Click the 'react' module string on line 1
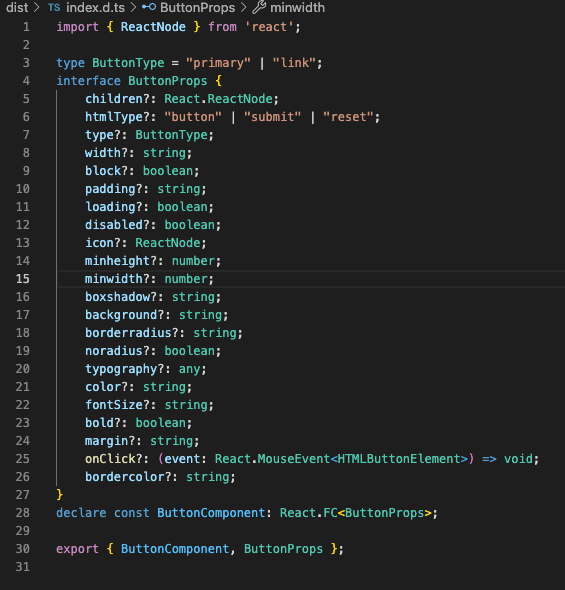 tap(269, 27)
